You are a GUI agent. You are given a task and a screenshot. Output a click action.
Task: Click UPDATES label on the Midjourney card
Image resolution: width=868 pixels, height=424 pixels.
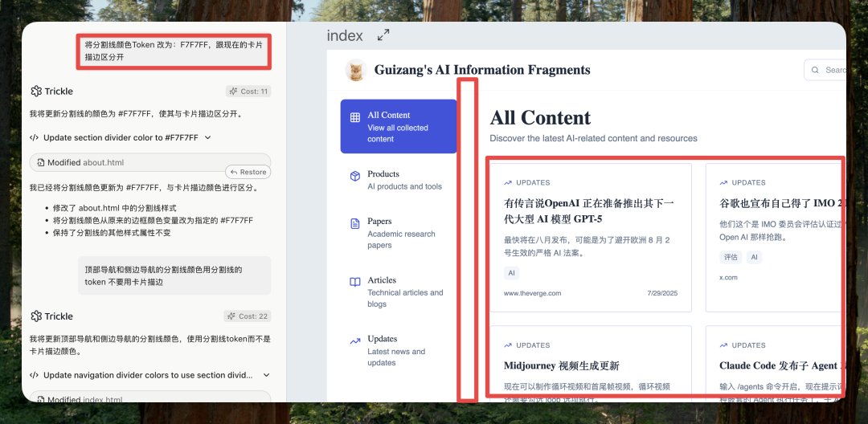(x=533, y=345)
